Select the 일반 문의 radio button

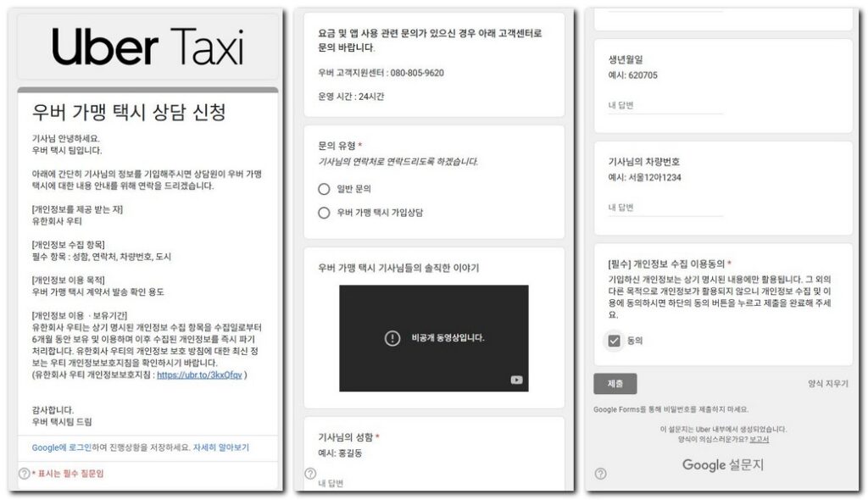coord(324,189)
